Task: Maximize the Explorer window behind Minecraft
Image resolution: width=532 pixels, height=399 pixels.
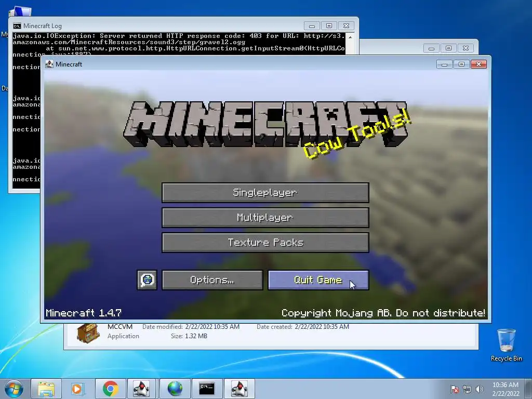Action: [448, 48]
